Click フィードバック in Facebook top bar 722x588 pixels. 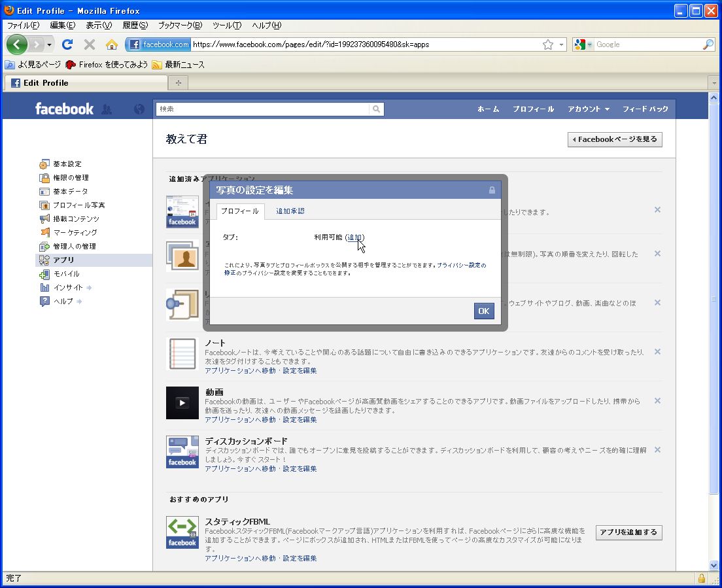645,109
